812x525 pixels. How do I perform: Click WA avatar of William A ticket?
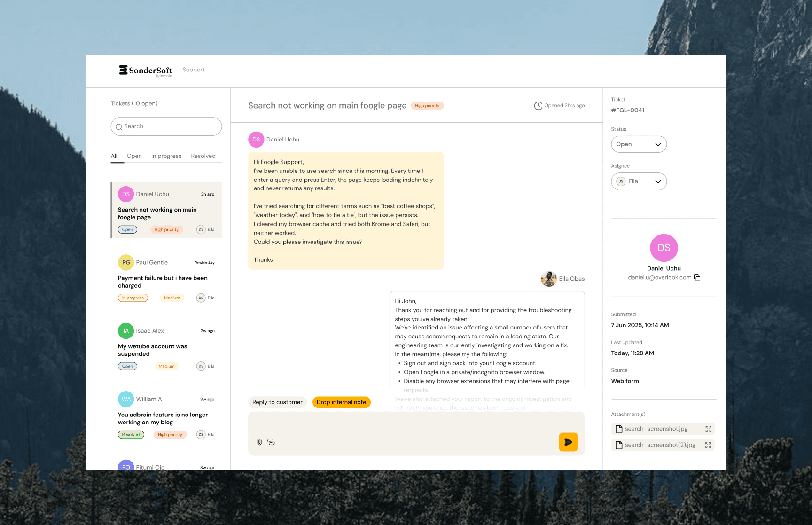126,399
